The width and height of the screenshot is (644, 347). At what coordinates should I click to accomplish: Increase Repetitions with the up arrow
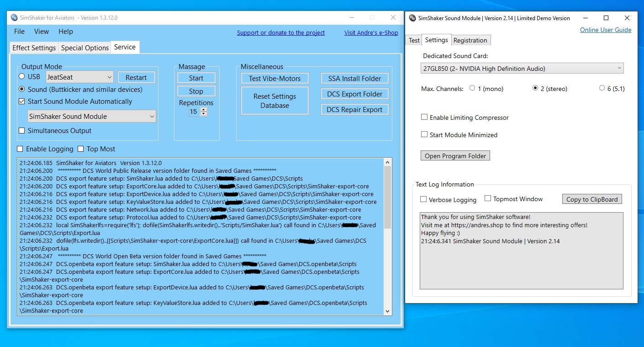pos(204,110)
